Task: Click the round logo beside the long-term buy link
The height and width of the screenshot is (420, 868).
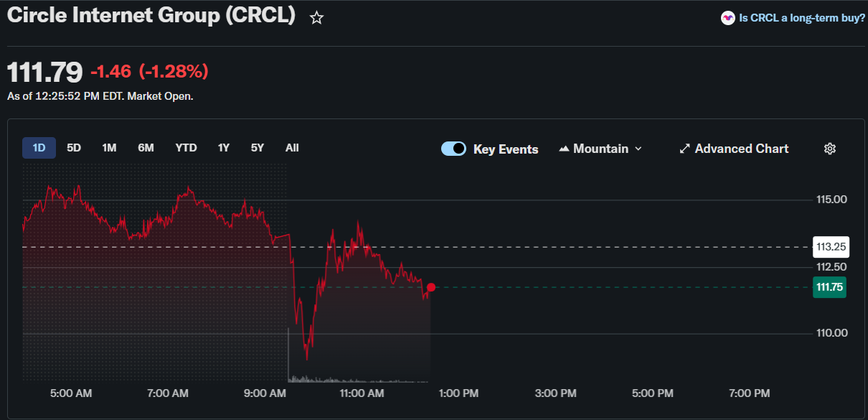Action: 728,18
